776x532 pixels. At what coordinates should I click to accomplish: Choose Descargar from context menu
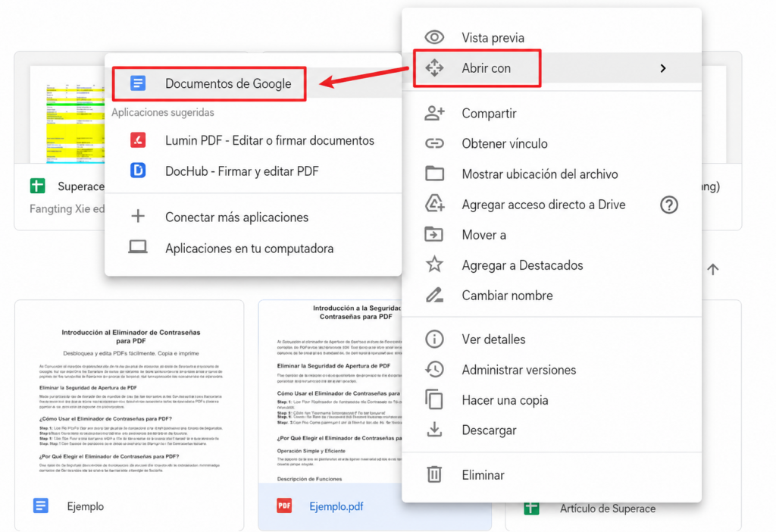pos(552,430)
